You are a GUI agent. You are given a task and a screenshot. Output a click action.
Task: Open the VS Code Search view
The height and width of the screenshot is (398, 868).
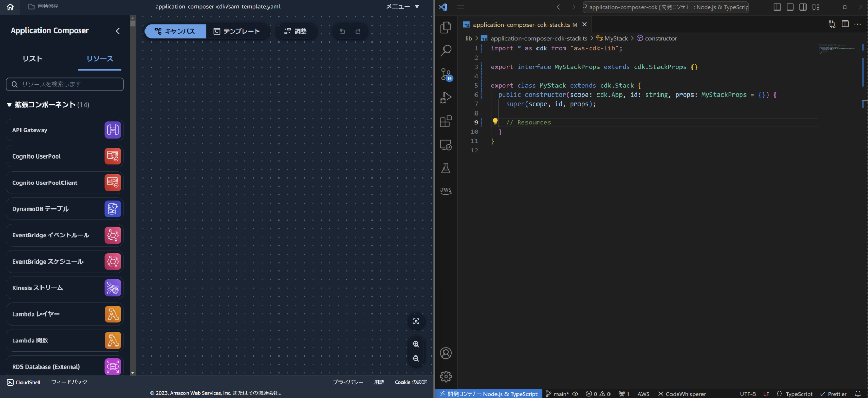point(446,50)
